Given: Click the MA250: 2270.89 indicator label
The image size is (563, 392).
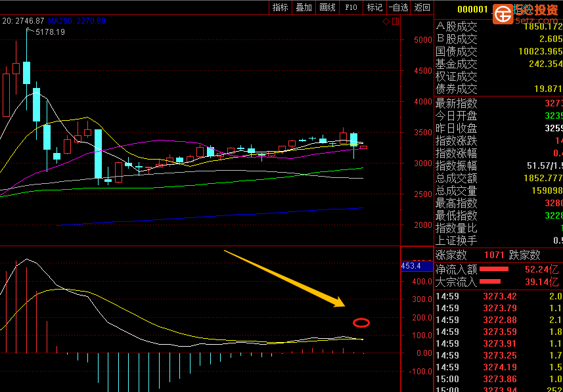Looking at the screenshot, I should click(77, 21).
